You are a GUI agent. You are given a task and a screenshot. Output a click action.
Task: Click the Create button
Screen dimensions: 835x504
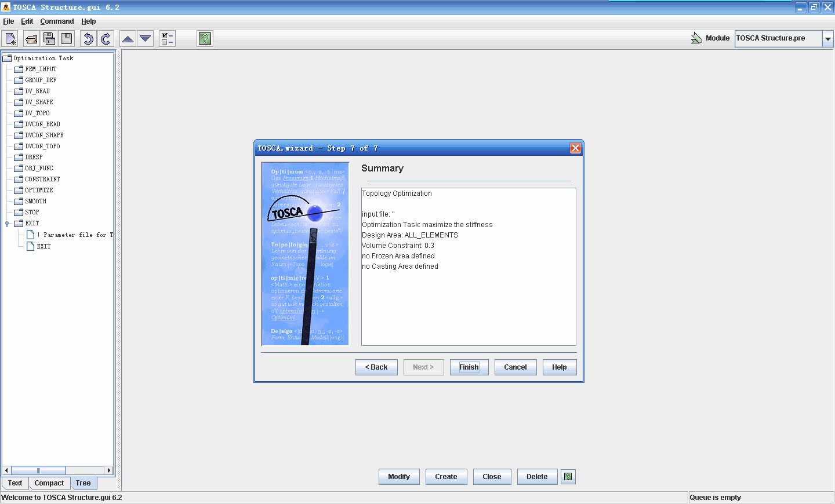(446, 477)
